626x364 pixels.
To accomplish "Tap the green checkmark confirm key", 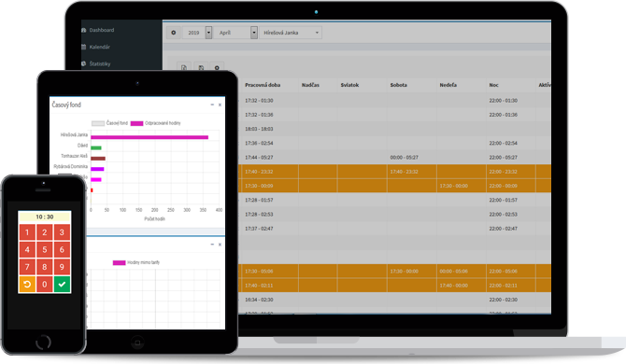I will coord(62,285).
